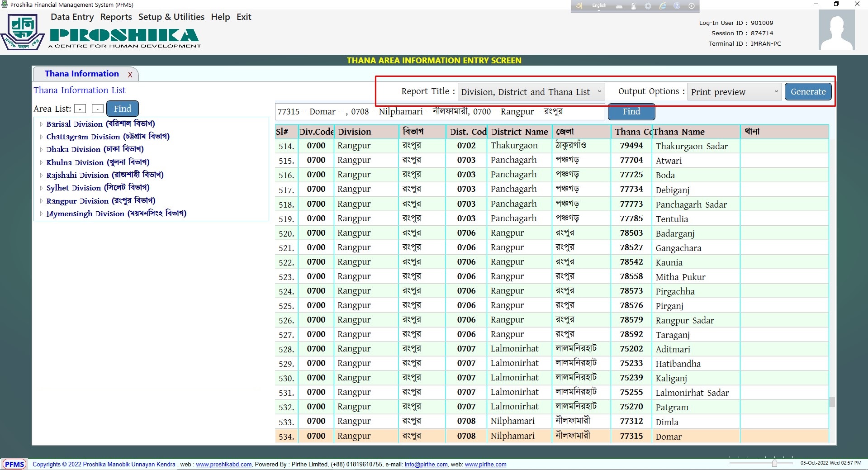Image resolution: width=868 pixels, height=470 pixels.
Task: Click the Proshika crest logo
Action: [x=23, y=32]
